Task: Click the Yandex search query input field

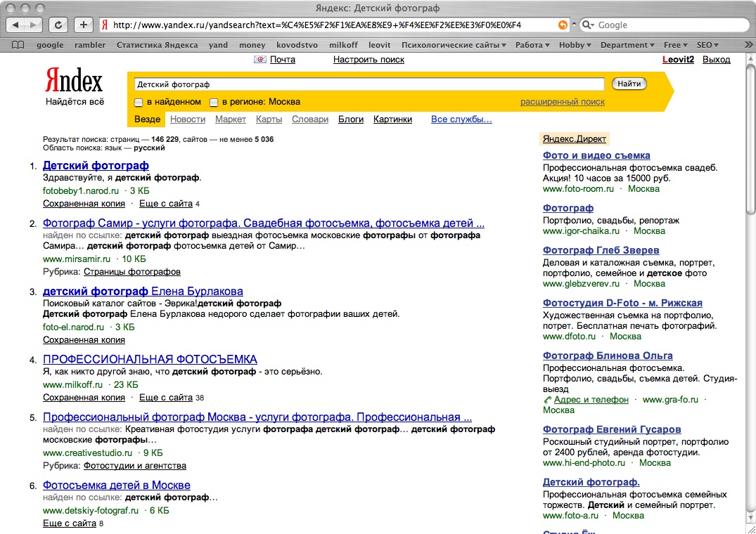Action: pyautogui.click(x=369, y=84)
